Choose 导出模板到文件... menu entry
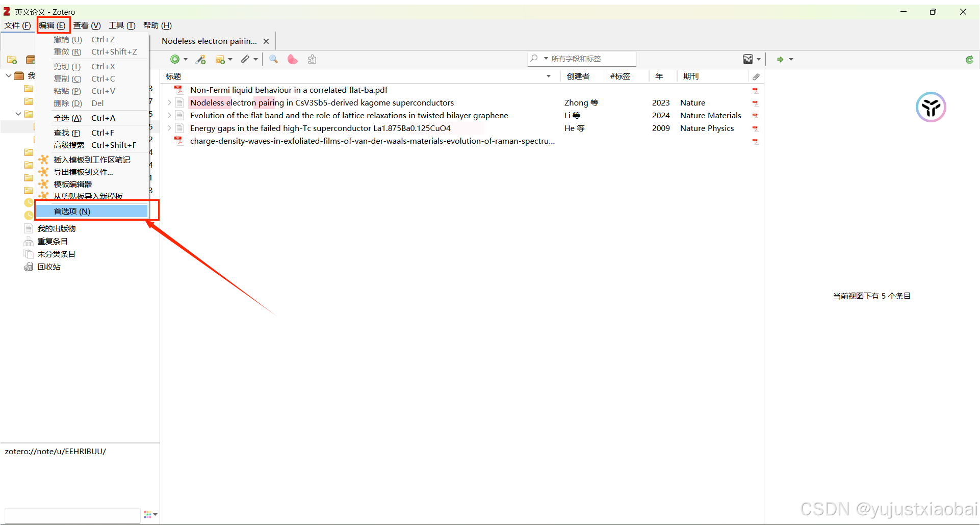The width and height of the screenshot is (980, 525). click(92, 172)
